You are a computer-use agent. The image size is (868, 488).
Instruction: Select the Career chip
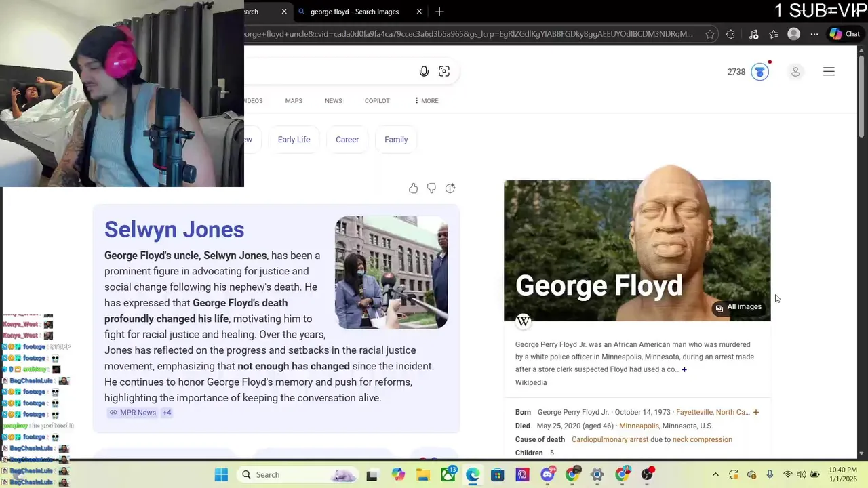coord(347,140)
